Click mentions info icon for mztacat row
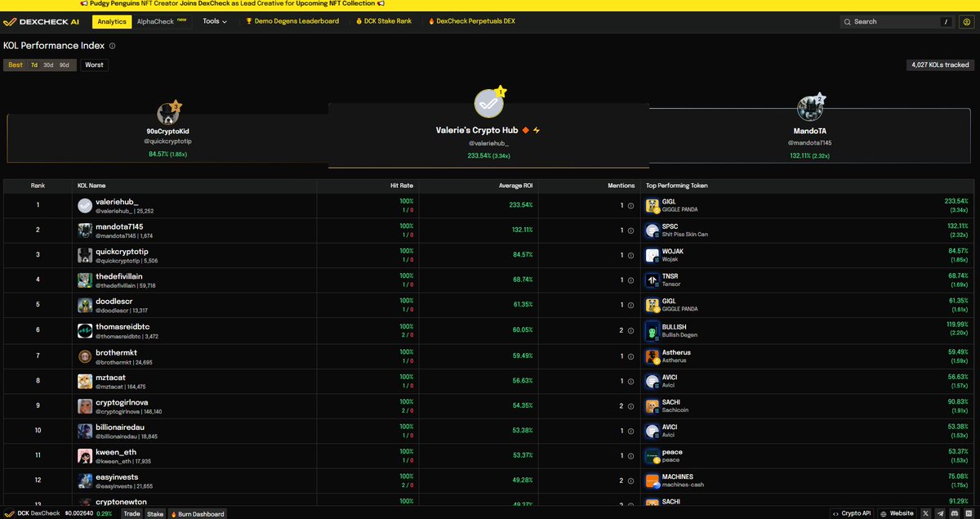Image resolution: width=980 pixels, height=519 pixels. 630,381
